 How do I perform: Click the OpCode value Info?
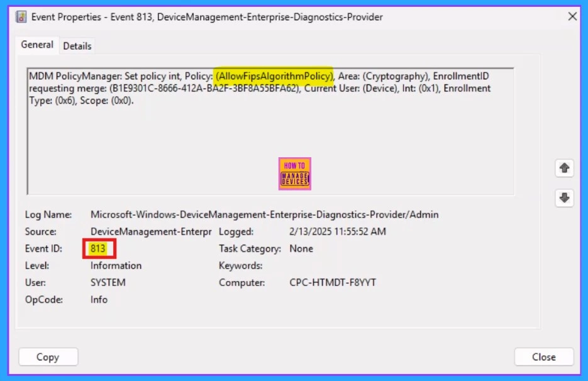99,300
